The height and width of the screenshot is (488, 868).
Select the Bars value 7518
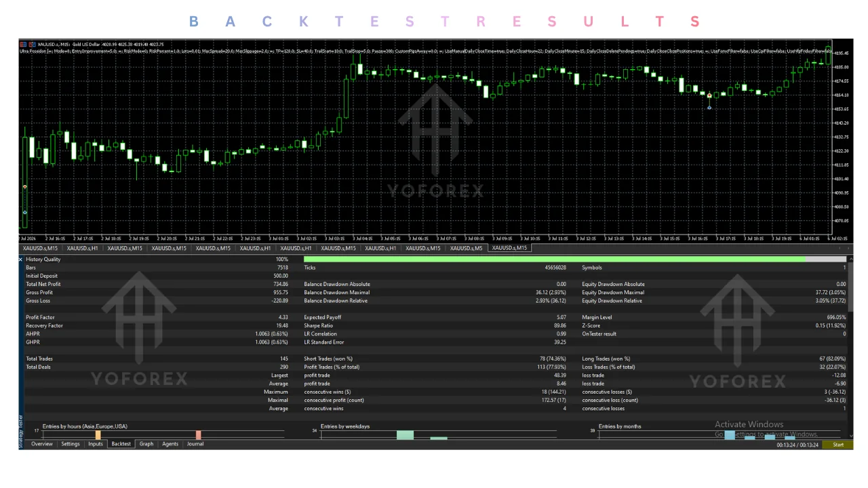(283, 268)
